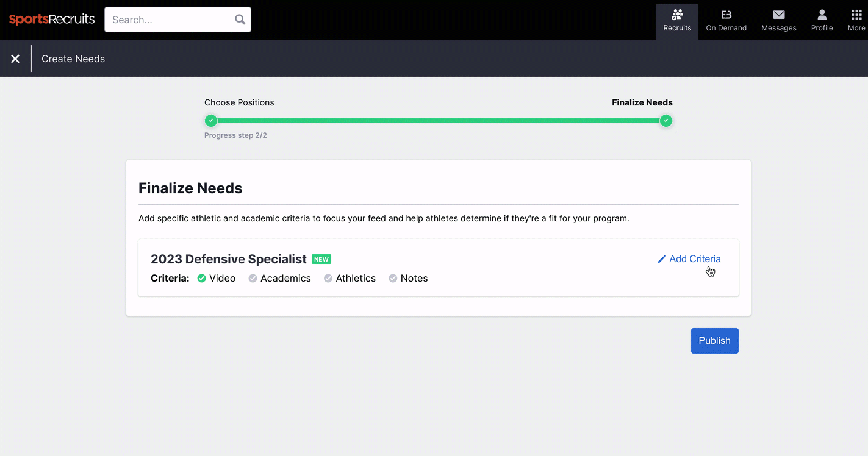This screenshot has width=868, height=456.
Task: Click the pencil icon beside Add Criteria
Action: pyautogui.click(x=662, y=259)
